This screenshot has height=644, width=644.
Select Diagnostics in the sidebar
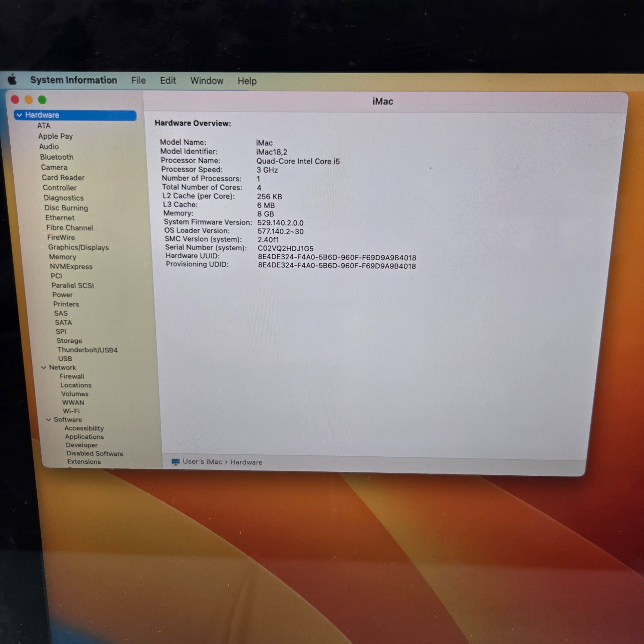pos(64,198)
